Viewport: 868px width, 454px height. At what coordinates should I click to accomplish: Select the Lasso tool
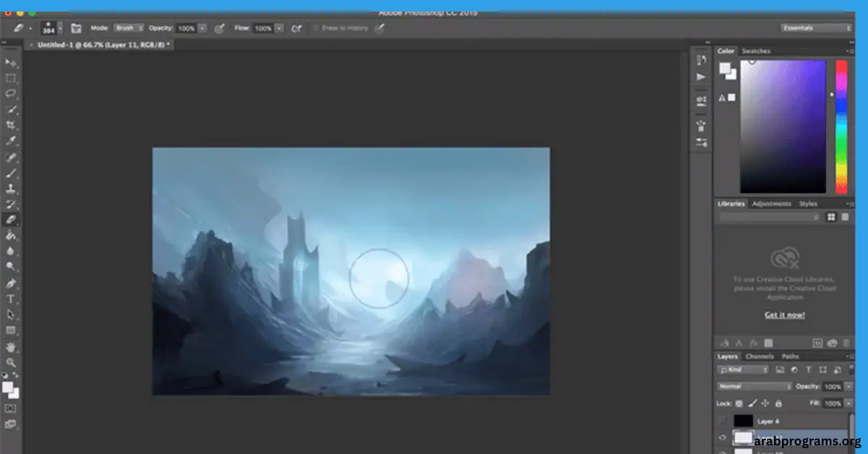[x=11, y=94]
